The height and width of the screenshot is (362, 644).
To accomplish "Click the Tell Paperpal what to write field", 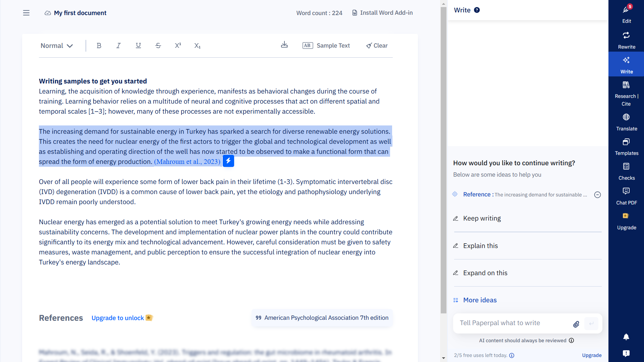I will pos(513,323).
